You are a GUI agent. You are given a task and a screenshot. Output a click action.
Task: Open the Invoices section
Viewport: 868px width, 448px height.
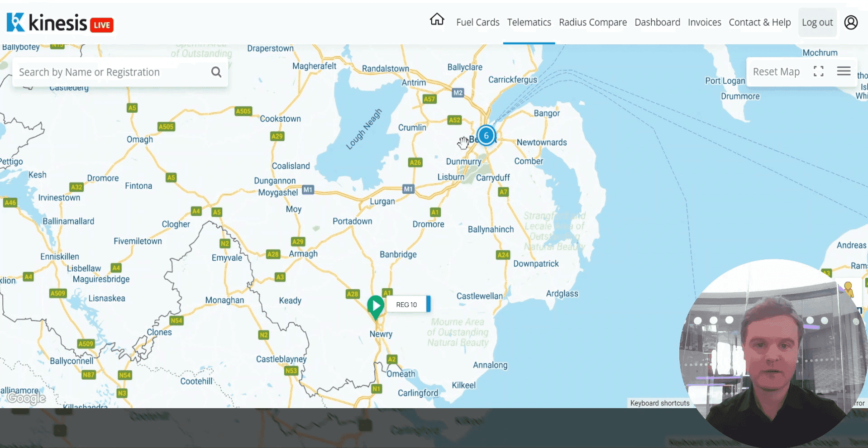pyautogui.click(x=704, y=22)
